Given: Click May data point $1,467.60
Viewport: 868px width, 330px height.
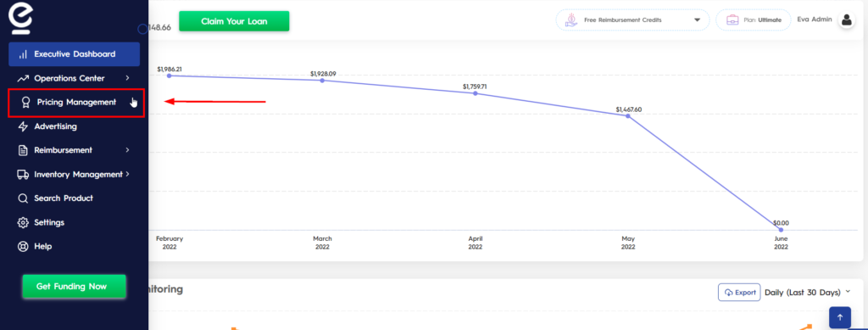Looking at the screenshot, I should 628,115.
